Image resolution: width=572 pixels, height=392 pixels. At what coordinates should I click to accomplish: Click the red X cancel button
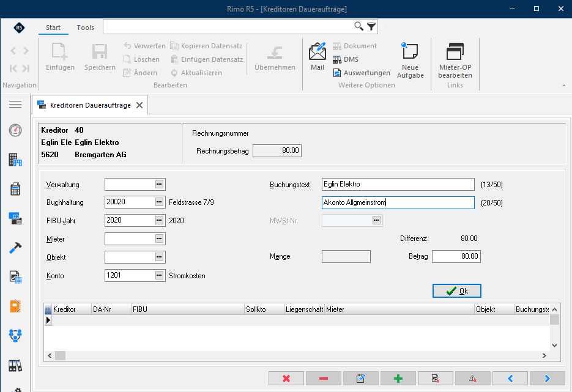286,379
